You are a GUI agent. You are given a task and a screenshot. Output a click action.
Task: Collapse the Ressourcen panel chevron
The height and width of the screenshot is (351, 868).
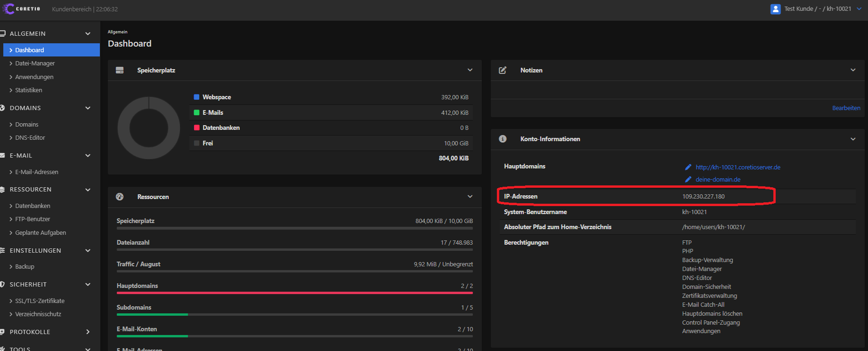pos(470,196)
